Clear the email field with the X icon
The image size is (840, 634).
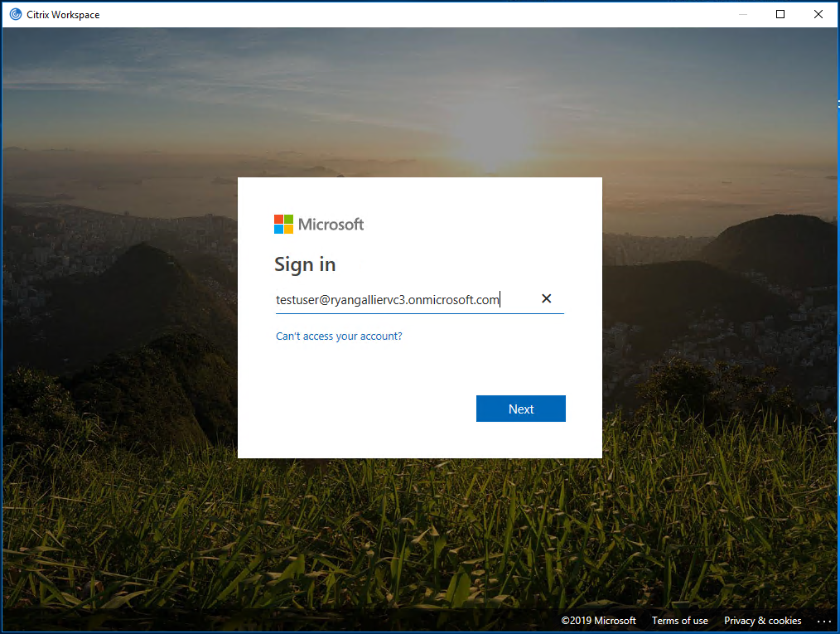[x=547, y=298]
